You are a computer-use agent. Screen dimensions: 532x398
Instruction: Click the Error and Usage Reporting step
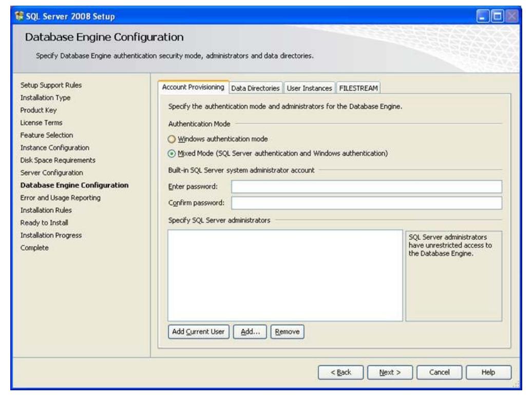point(61,198)
